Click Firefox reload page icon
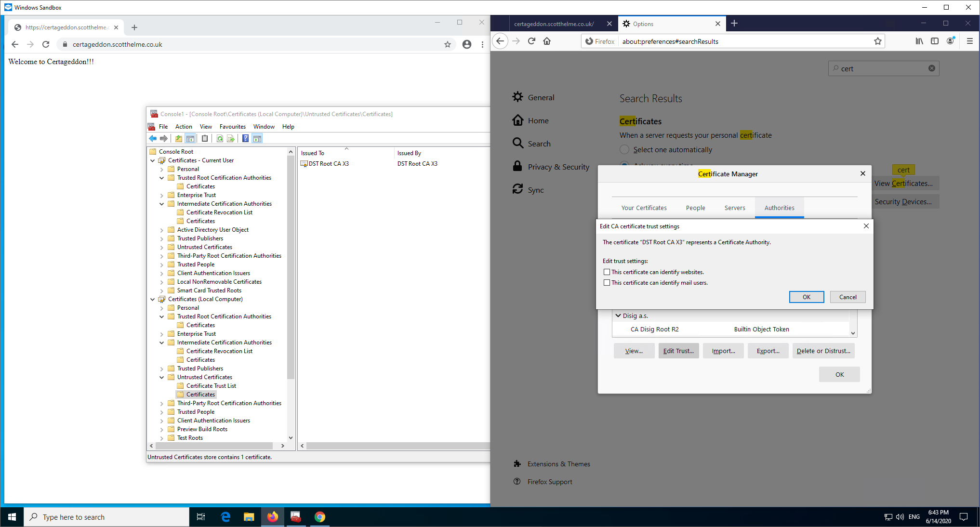Image resolution: width=980 pixels, height=527 pixels. [x=531, y=41]
